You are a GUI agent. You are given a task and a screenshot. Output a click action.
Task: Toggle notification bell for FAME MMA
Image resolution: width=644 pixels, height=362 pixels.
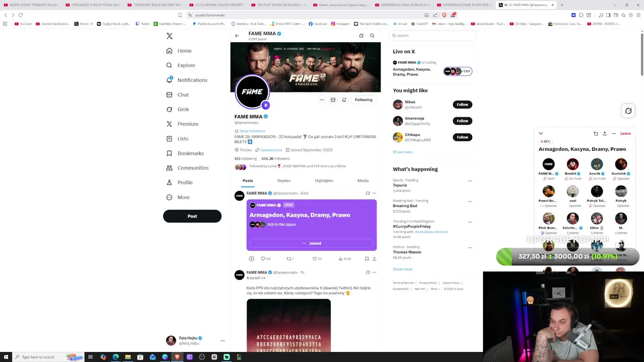[x=344, y=100]
